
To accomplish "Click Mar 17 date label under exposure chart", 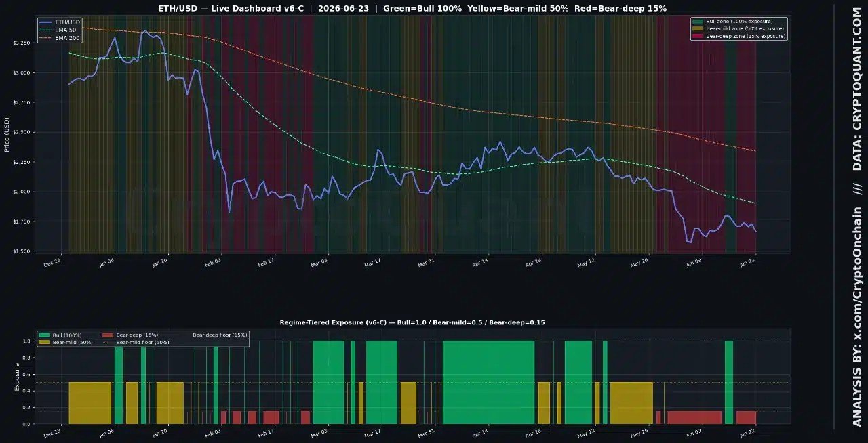I will 372,432.
